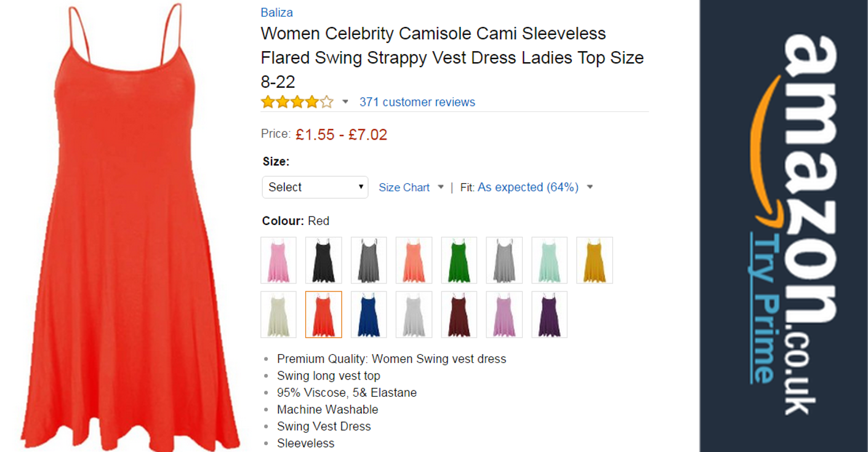Select the mustard yellow dress swatch
868x452 pixels.
point(594,260)
